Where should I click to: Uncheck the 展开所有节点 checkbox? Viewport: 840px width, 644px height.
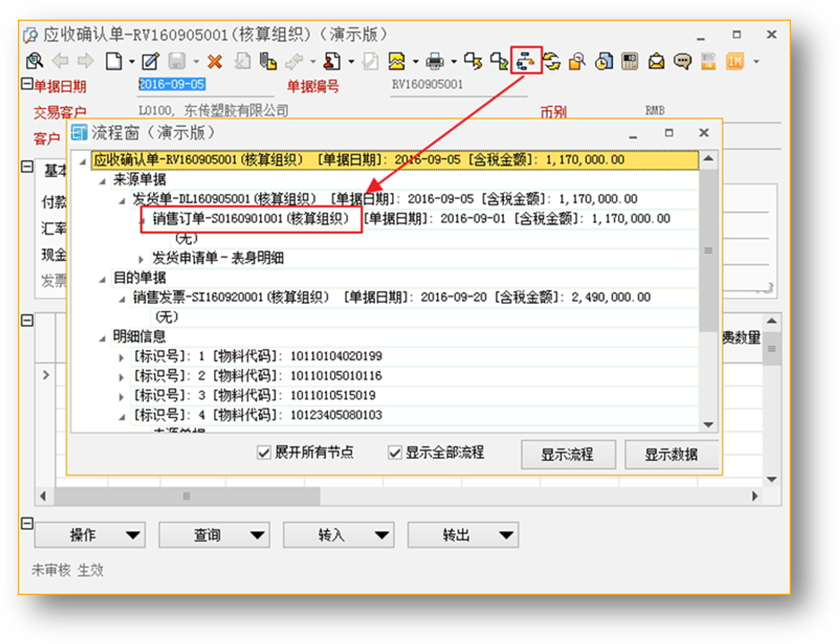click(x=264, y=453)
